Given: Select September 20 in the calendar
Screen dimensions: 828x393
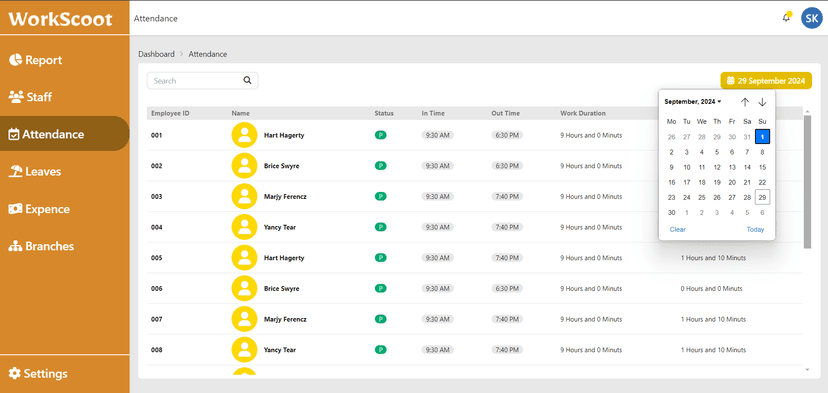Looking at the screenshot, I should tap(732, 182).
